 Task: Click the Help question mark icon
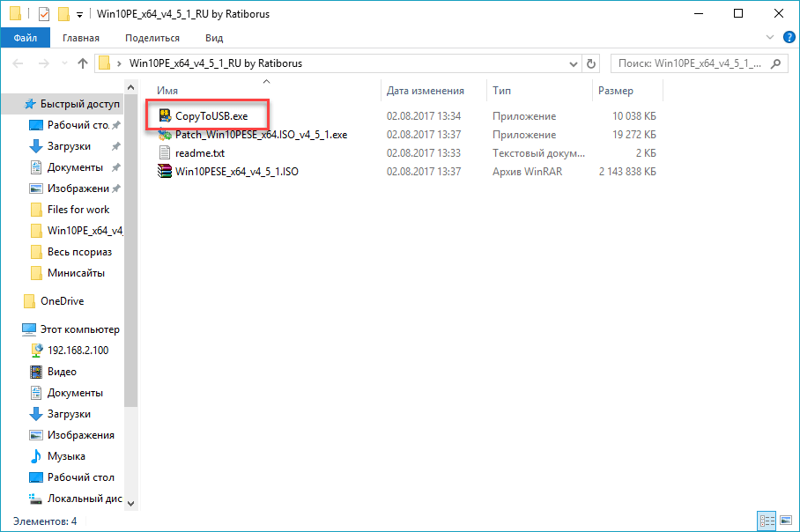point(789,37)
